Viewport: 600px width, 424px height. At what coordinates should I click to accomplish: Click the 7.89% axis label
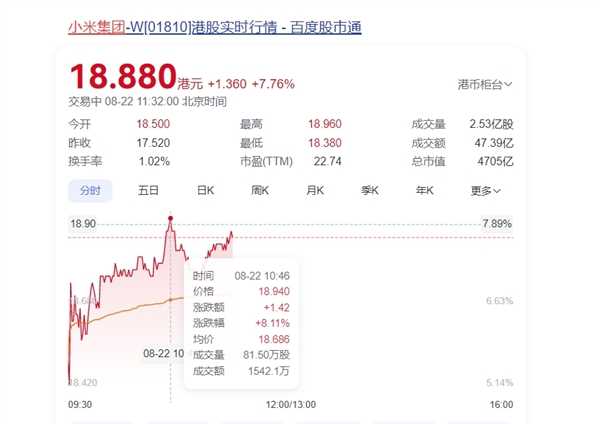pos(497,223)
